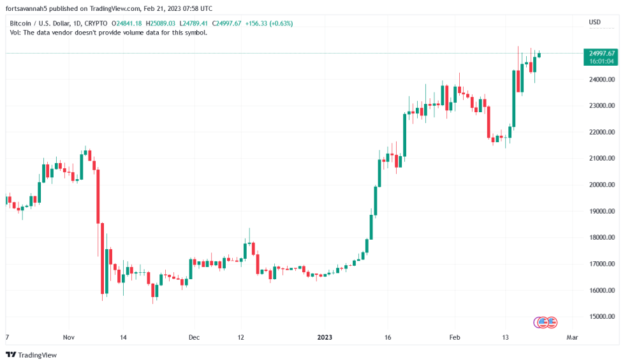Click the +156.33 (+0.63%) change value
Screen dimensions: 625x364
tap(269, 24)
